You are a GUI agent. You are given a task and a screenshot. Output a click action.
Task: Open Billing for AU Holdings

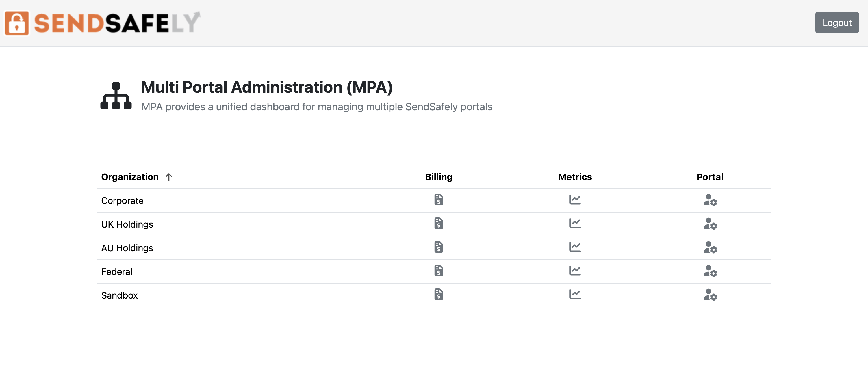[x=438, y=247]
